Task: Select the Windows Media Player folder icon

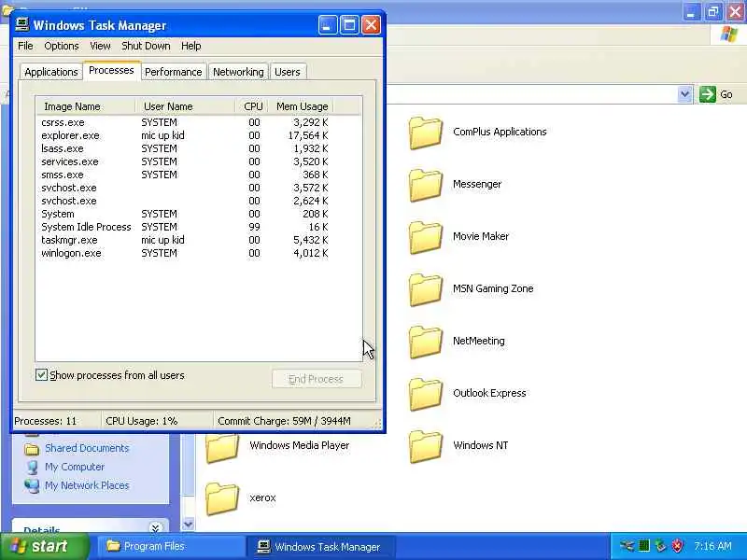Action: click(x=222, y=448)
